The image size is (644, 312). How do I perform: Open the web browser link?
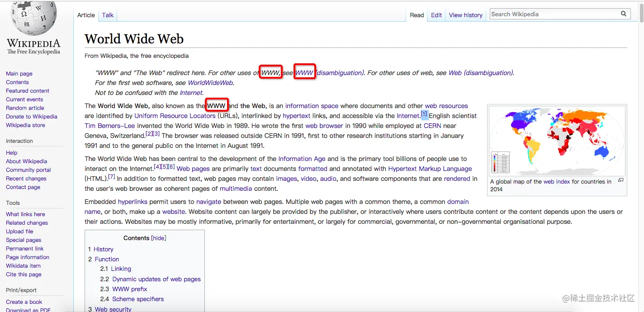pos(325,126)
